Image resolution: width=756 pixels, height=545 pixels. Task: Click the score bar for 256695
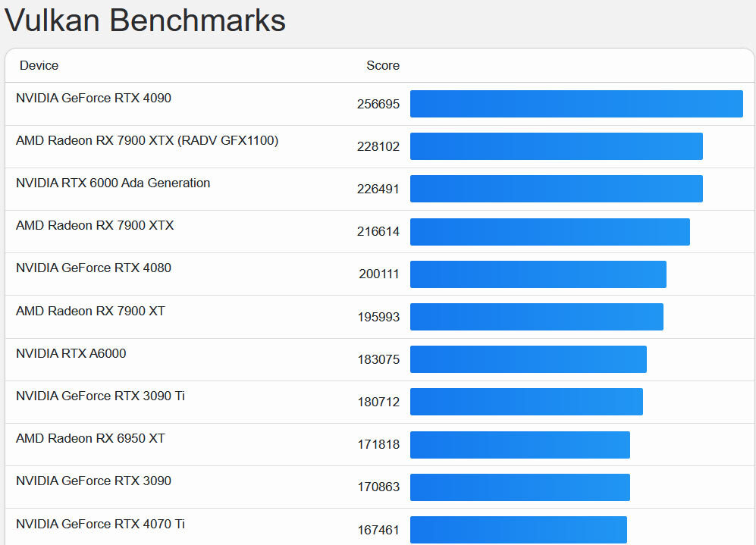point(576,104)
